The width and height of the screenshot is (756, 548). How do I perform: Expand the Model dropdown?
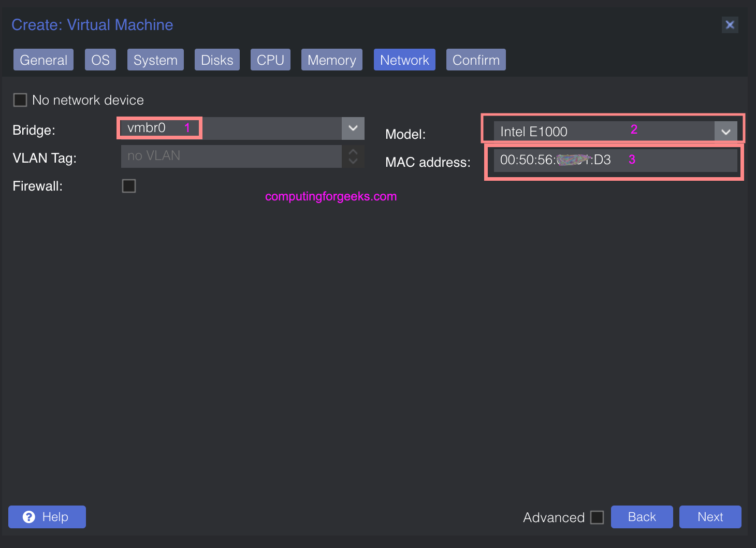click(725, 131)
